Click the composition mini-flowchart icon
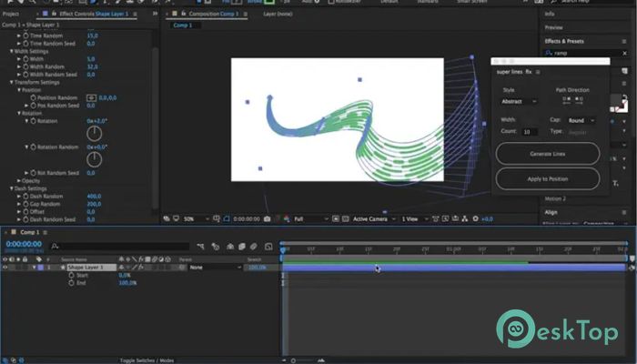The image size is (637, 364). 200,247
